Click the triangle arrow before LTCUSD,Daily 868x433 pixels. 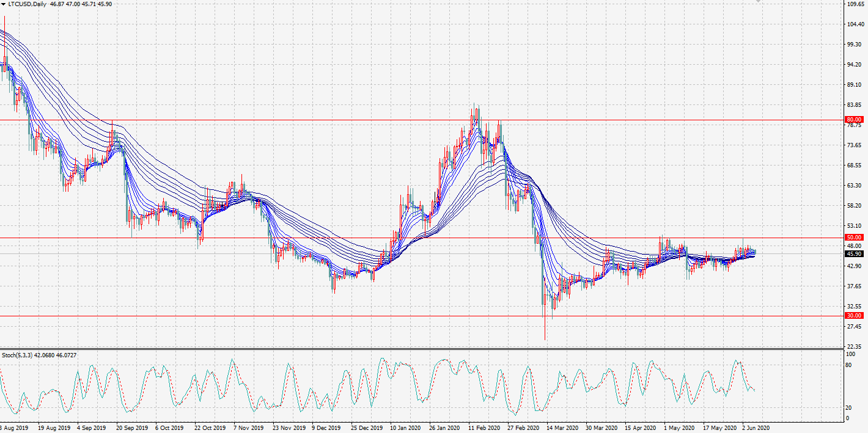pos(4,4)
